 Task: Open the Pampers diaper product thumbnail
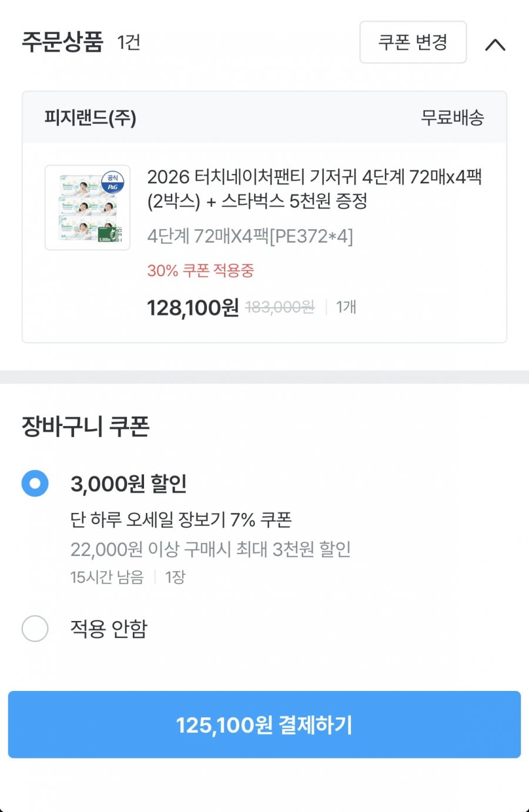pos(87,207)
